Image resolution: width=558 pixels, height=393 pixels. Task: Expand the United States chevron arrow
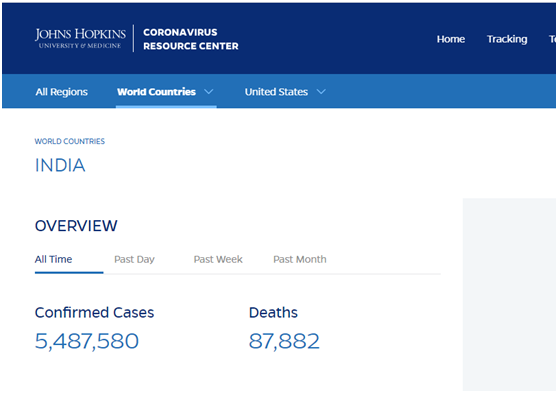click(x=321, y=92)
